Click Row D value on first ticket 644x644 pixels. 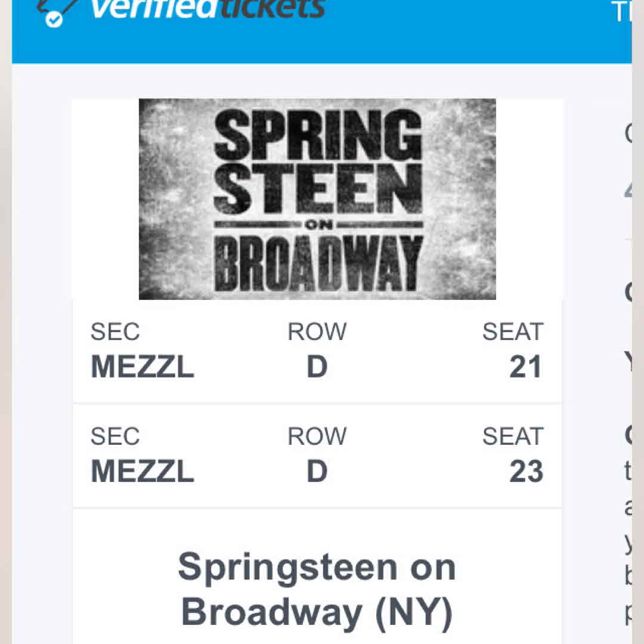317,367
